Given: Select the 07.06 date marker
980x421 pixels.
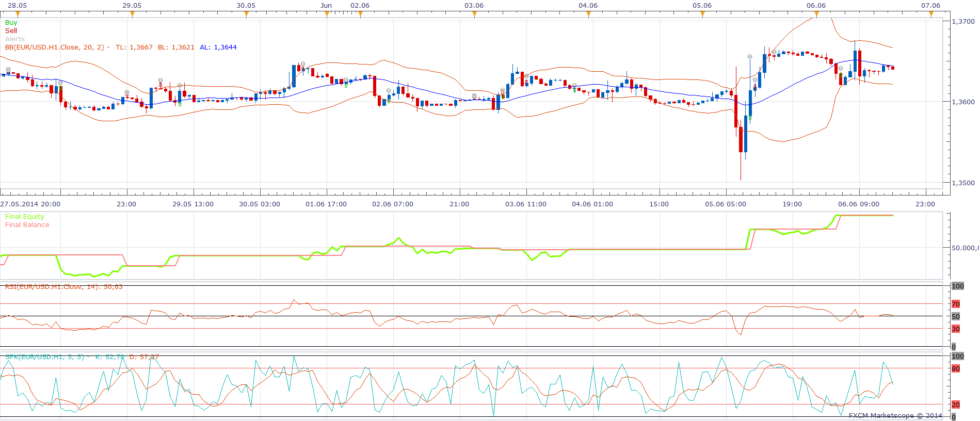Looking at the screenshot, I should coord(931,14).
